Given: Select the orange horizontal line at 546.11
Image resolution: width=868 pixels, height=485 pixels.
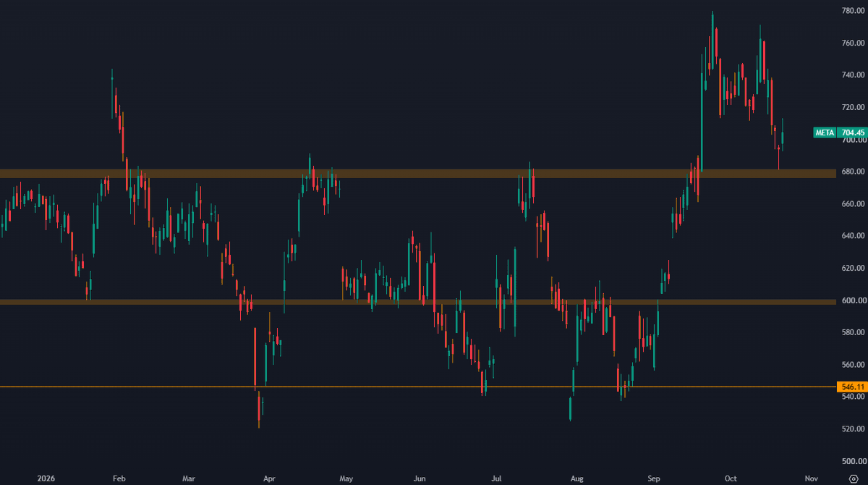Looking at the screenshot, I should (x=418, y=387).
